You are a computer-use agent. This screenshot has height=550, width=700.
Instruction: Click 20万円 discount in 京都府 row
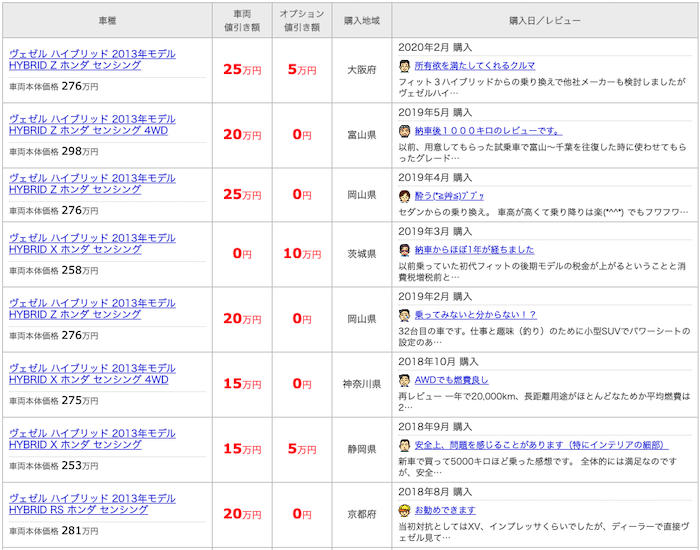(x=242, y=514)
